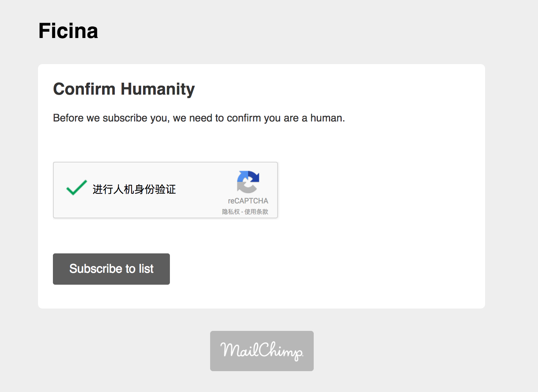Viewport: 538px width, 392px height.
Task: Click the Ficina page title
Action: [x=68, y=31]
